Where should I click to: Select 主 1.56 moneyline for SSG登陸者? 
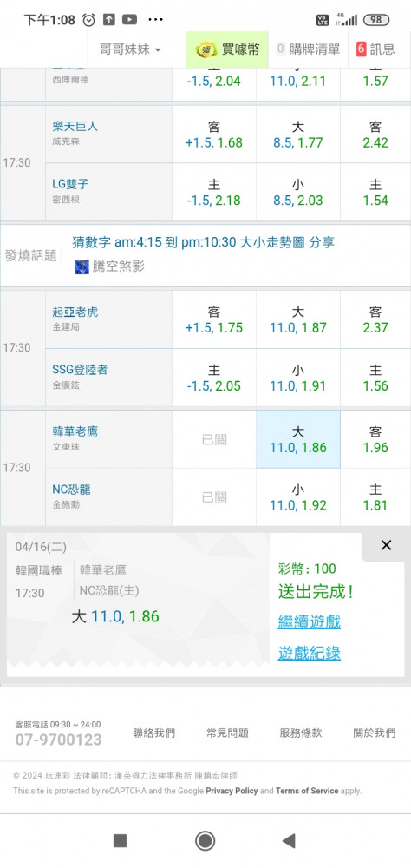[375, 378]
